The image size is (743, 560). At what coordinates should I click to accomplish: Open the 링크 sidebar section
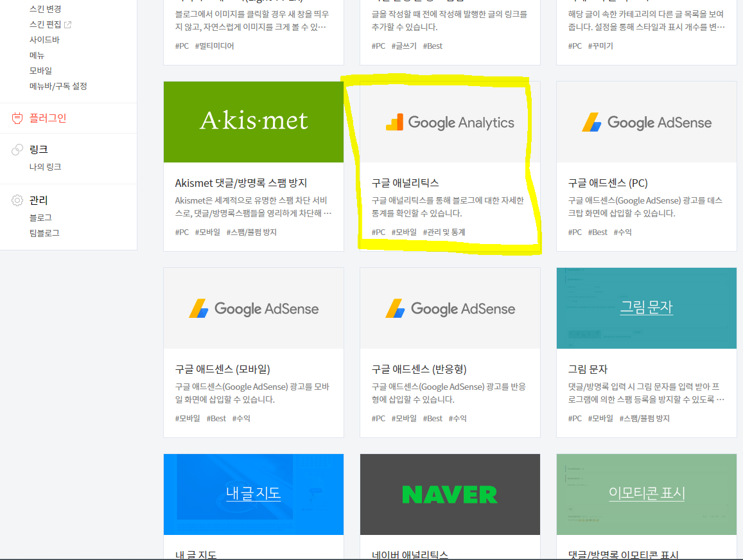[39, 150]
